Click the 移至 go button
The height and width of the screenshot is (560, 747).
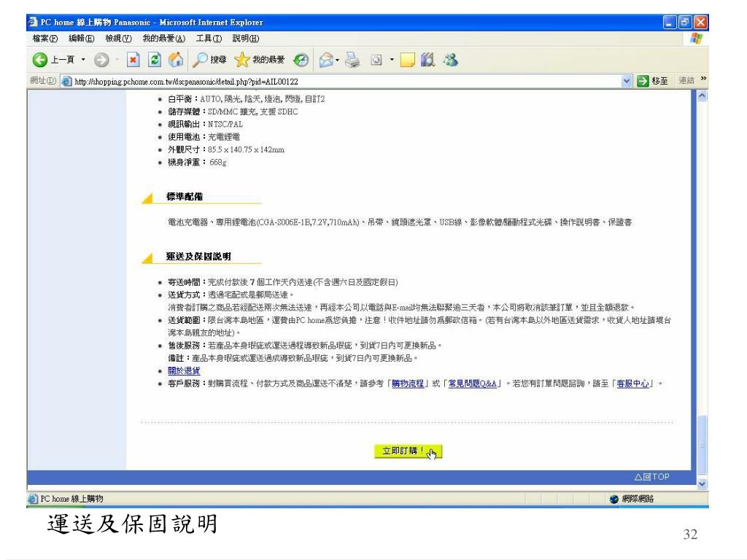pos(653,81)
